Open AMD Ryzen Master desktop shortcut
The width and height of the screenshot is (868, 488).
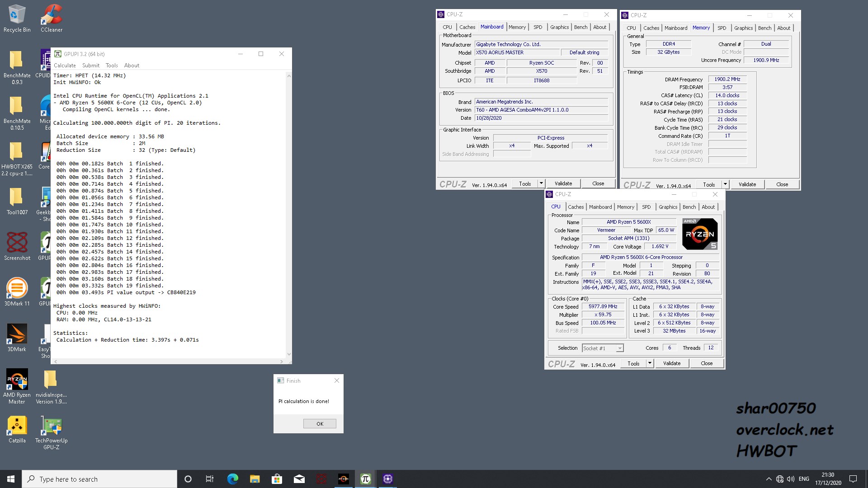(17, 386)
